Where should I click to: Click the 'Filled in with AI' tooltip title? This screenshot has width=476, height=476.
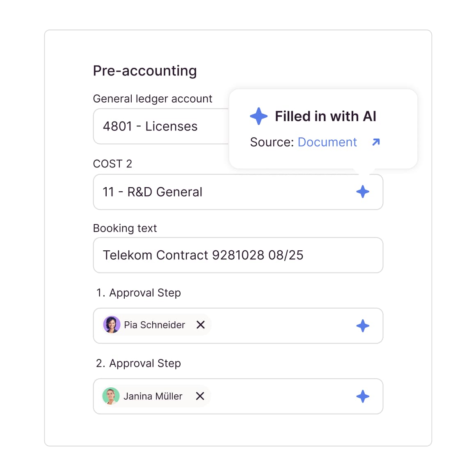[325, 116]
